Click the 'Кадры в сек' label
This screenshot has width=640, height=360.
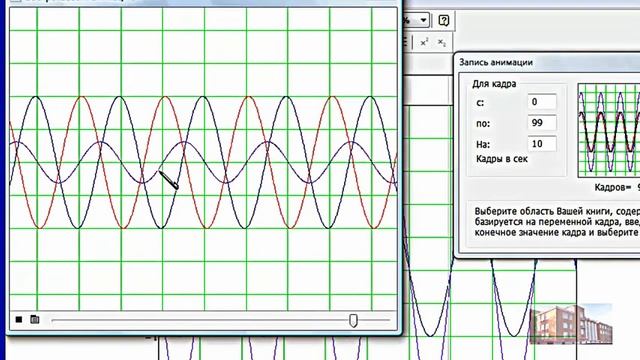point(502,159)
